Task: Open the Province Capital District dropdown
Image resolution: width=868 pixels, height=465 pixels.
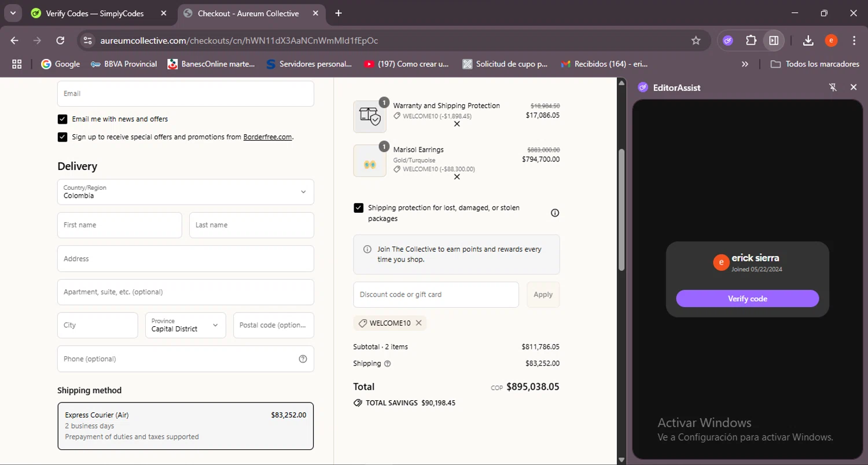Action: (185, 325)
